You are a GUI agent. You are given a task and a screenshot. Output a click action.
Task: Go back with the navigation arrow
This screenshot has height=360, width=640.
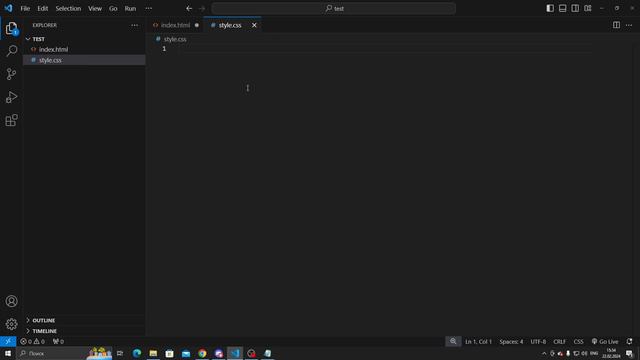pyautogui.click(x=189, y=8)
